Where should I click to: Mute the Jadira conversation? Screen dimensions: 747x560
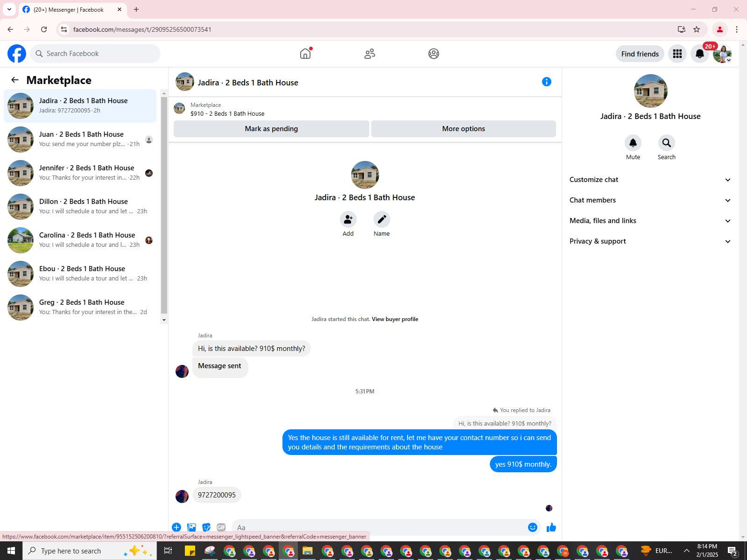(x=633, y=143)
